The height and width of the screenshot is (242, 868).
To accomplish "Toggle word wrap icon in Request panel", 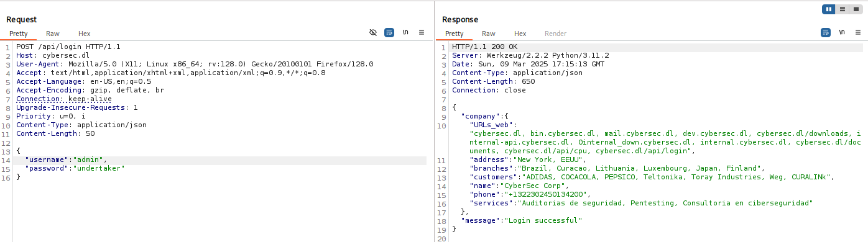I will 389,32.
